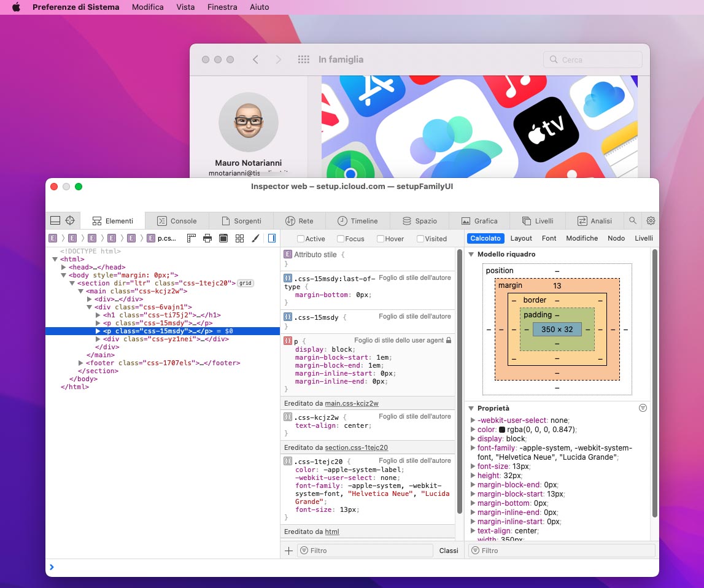Click the style rules Filtro input field

(365, 551)
